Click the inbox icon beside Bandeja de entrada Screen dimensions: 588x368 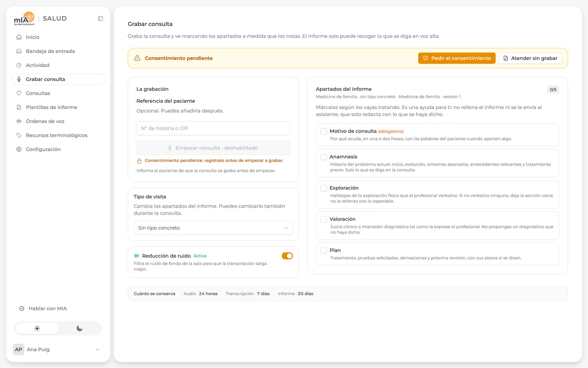click(19, 51)
